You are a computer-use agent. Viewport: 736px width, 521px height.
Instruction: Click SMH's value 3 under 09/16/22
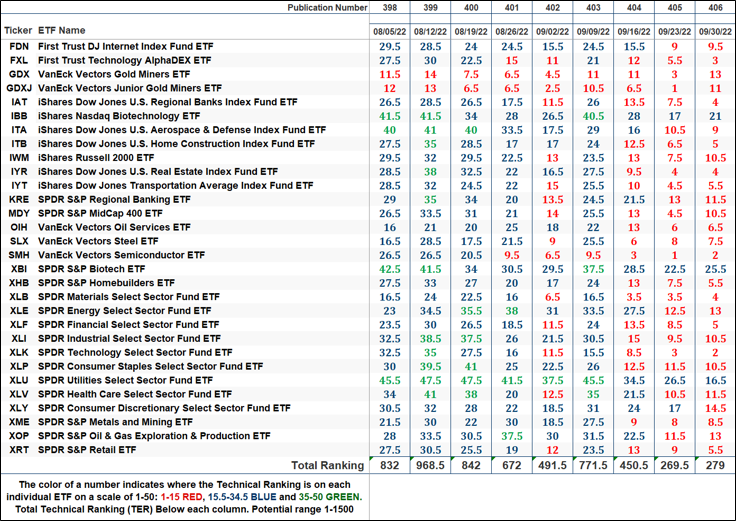coord(634,255)
